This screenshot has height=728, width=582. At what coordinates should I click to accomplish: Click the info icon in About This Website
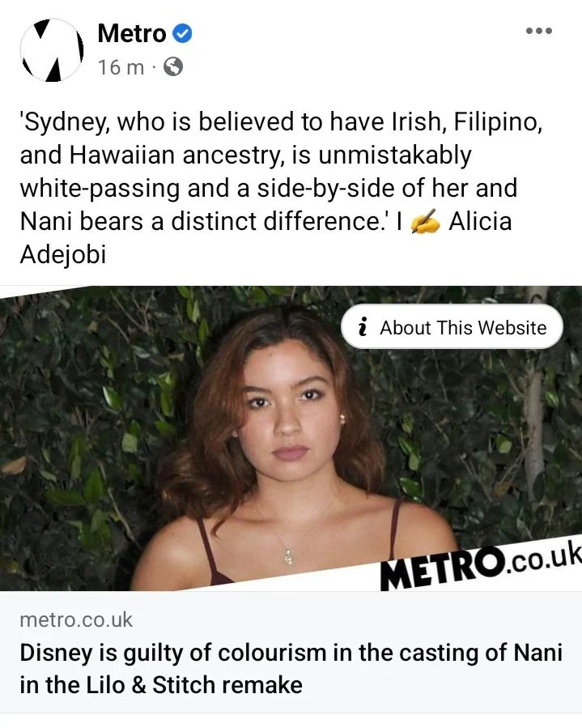coord(363,327)
